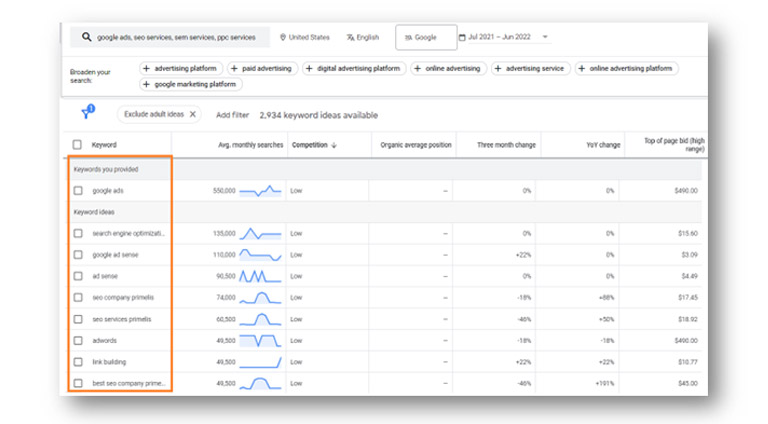Screen dimensions: 768x424
Task: Click the 2,934 keyword ideas available text
Action: [318, 115]
